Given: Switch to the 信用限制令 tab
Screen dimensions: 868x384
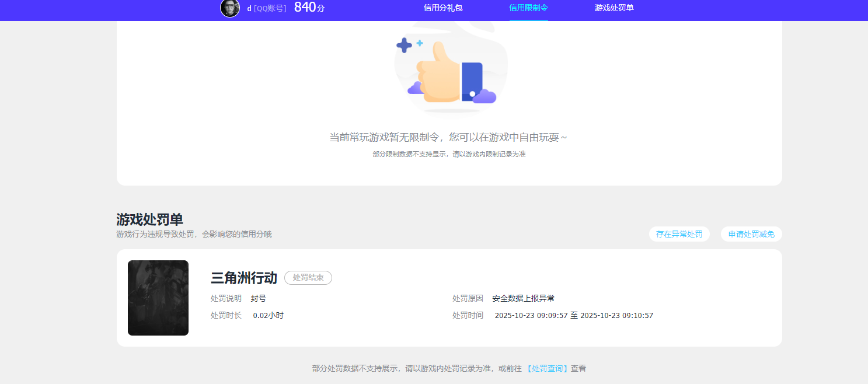Looking at the screenshot, I should point(528,8).
